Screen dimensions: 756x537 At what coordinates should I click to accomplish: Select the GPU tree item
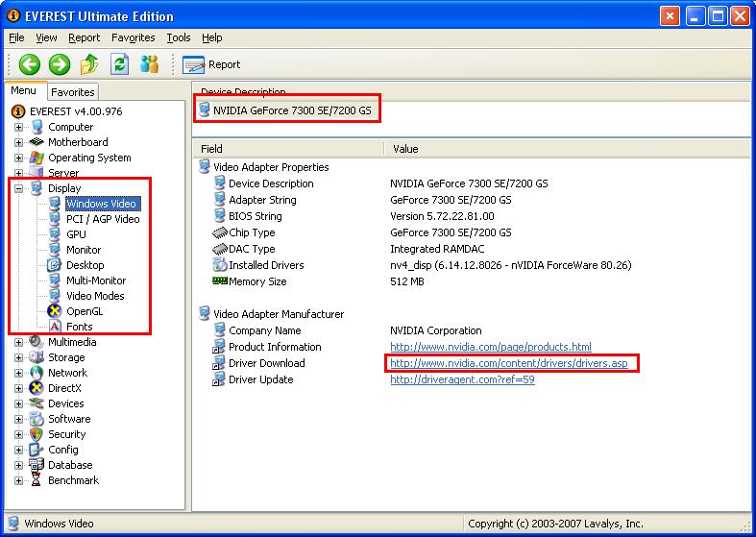pyautogui.click(x=76, y=234)
